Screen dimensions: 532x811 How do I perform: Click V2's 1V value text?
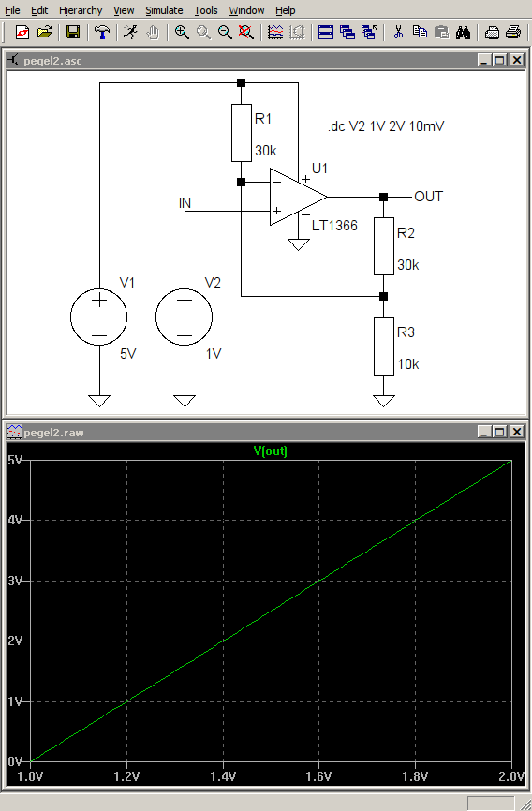click(x=214, y=354)
